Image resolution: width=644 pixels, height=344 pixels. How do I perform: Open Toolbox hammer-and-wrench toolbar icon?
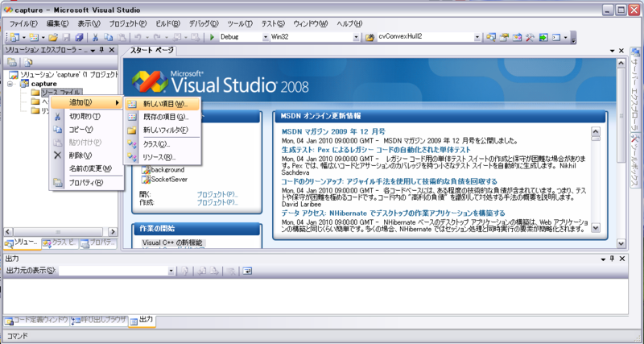point(530,37)
